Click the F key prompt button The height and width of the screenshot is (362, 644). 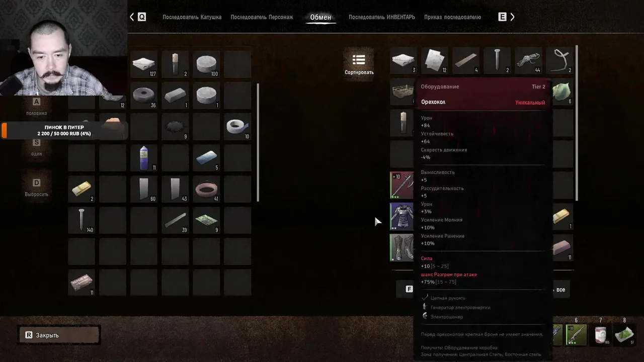click(409, 289)
